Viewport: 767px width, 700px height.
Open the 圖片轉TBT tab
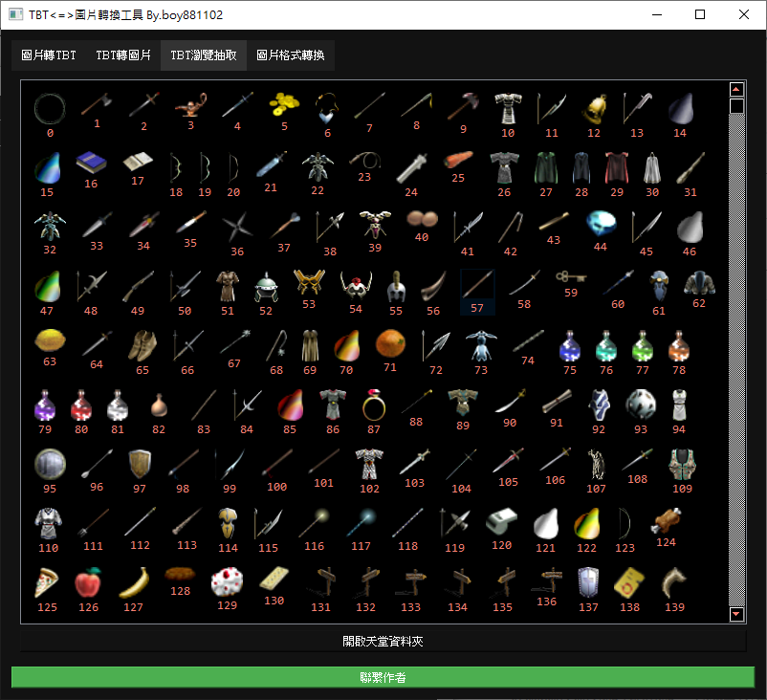(x=49, y=55)
